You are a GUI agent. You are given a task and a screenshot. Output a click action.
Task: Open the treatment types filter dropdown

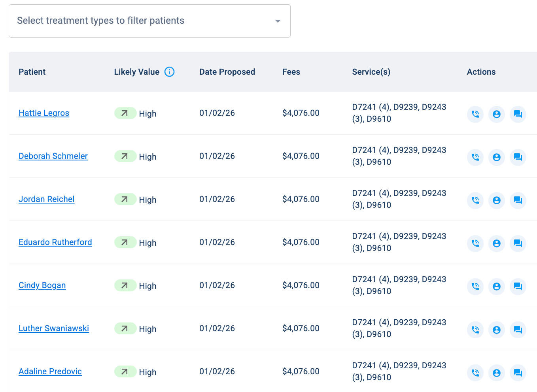coord(149,21)
